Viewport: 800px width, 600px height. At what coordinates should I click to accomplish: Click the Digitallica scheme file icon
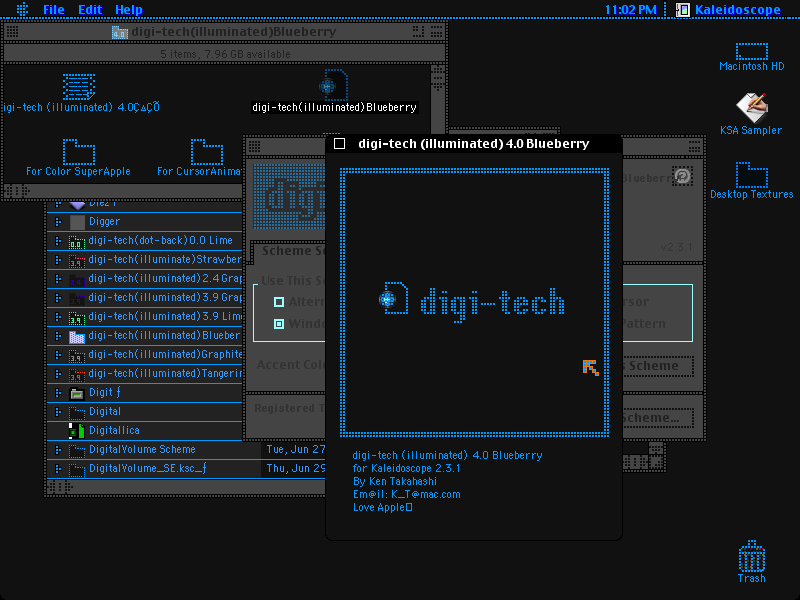coord(77,431)
